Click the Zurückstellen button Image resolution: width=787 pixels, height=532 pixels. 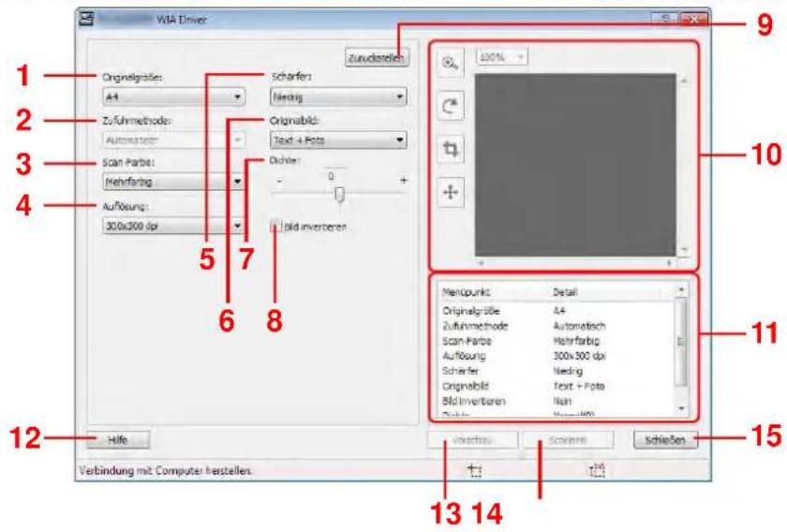tap(377, 58)
